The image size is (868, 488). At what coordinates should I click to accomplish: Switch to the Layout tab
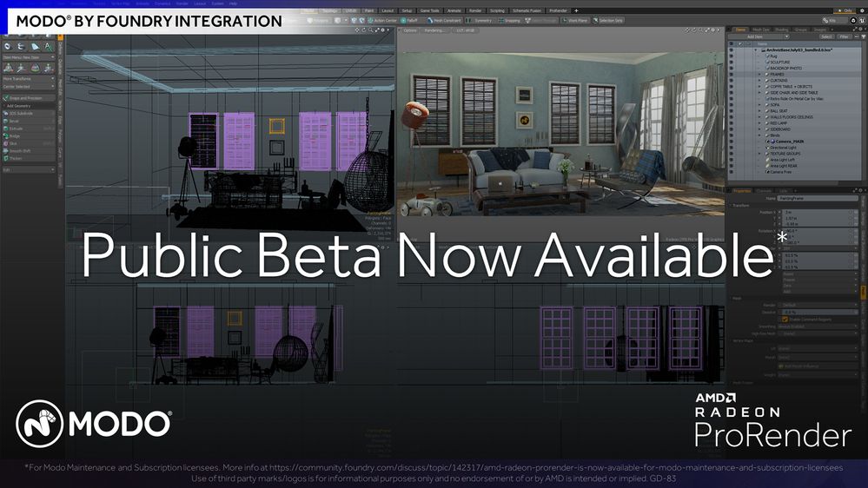coord(388,10)
